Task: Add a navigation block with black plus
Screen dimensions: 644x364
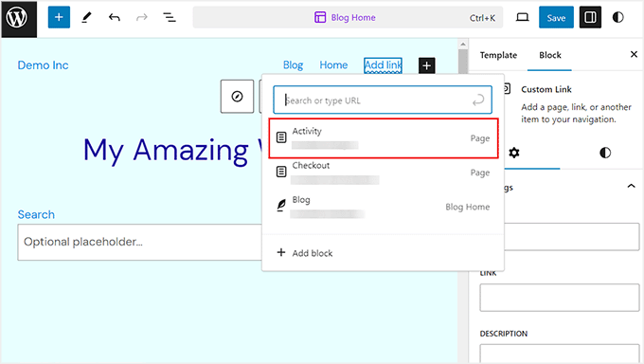Action: [427, 65]
